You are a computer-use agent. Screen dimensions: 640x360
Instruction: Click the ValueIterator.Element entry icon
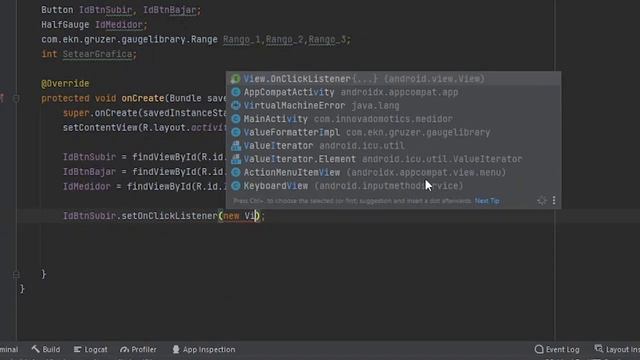tap(236, 159)
